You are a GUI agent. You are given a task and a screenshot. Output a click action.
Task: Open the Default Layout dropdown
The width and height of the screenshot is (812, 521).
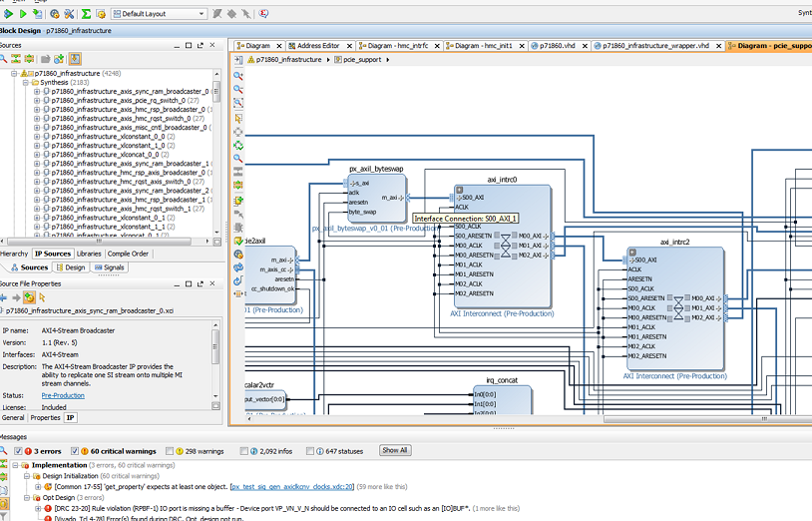point(201,14)
